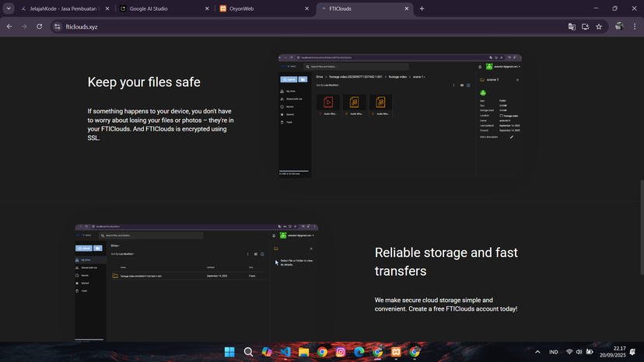Click the browser Back arrow

9,26
